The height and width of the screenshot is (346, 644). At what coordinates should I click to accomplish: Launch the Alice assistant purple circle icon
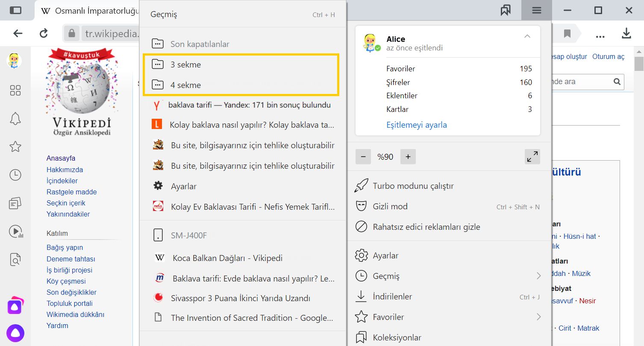15,333
